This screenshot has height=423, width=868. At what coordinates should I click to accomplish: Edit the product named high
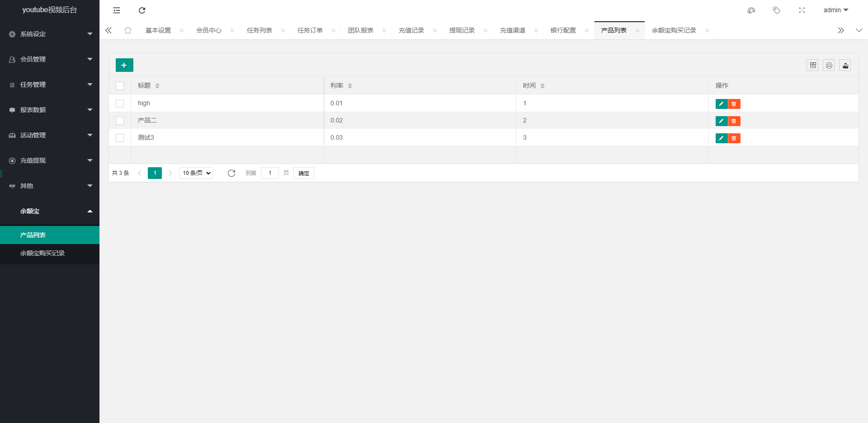point(721,103)
